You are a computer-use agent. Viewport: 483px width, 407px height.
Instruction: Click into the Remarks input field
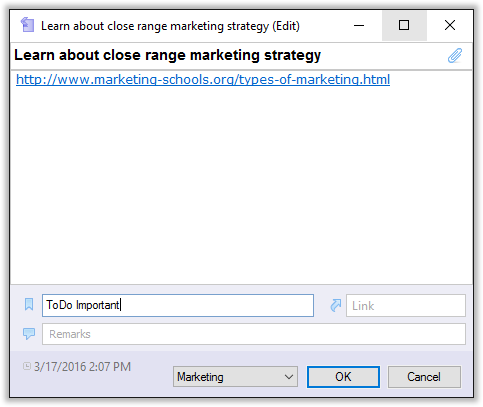[x=254, y=334]
